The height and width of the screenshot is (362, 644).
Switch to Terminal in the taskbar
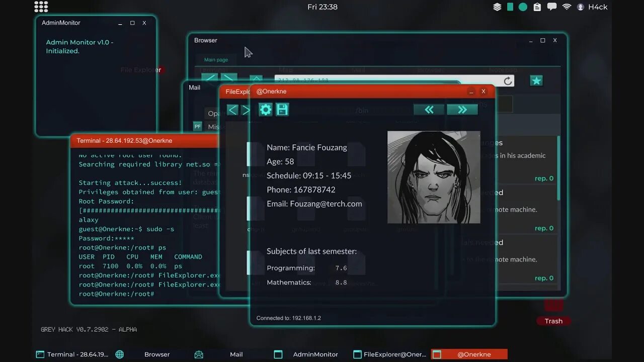coord(72,354)
